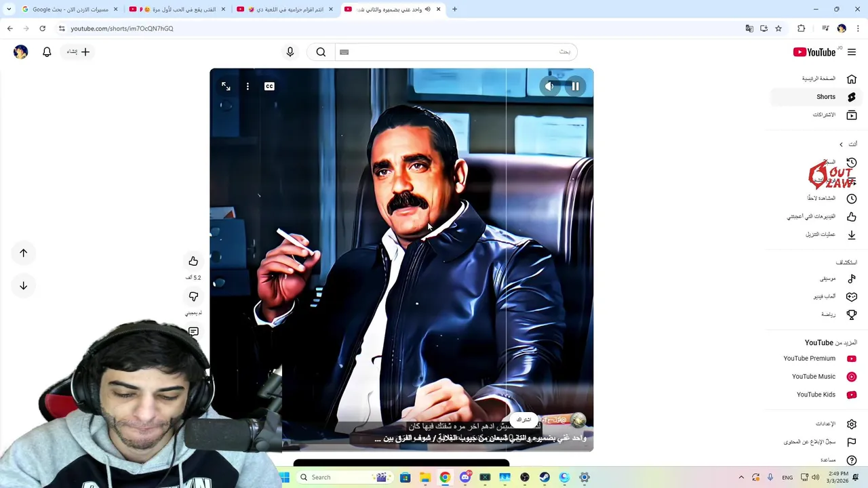Click the address bar URL
The width and height of the screenshot is (868, 488).
[122, 28]
